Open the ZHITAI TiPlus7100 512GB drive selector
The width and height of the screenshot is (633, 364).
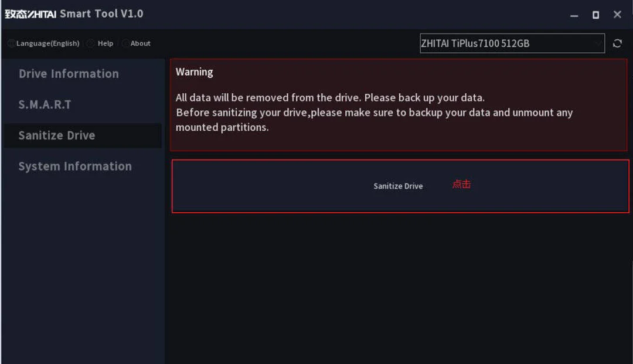coord(512,43)
